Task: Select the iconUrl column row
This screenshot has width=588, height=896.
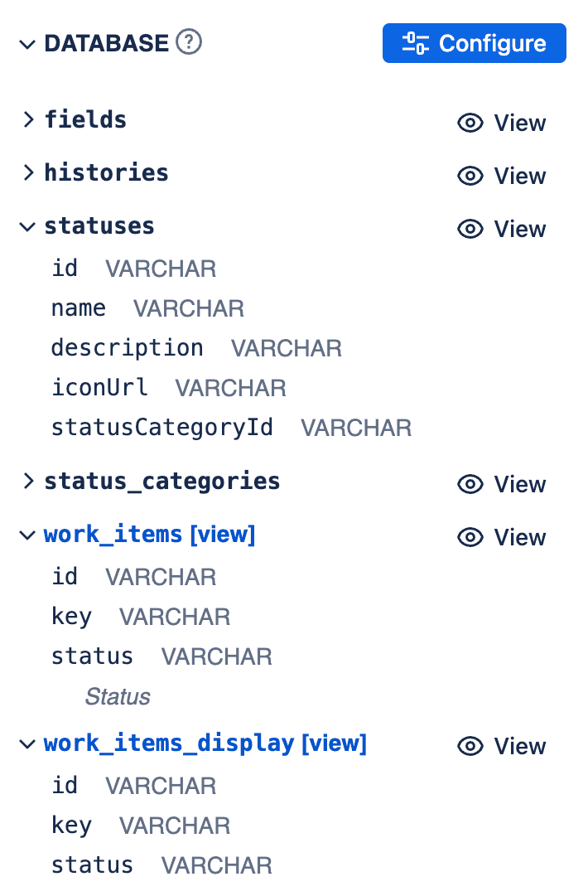Action: [x=168, y=388]
